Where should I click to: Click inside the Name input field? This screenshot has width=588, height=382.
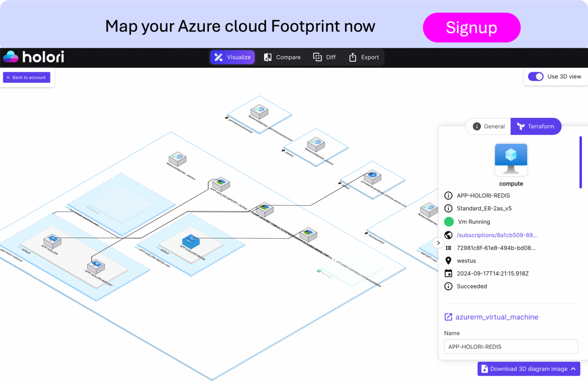(511, 346)
